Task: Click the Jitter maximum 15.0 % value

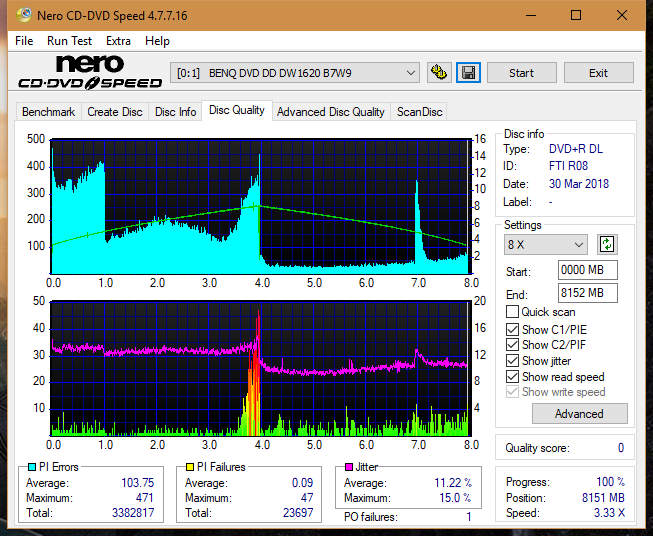Action: click(x=456, y=498)
